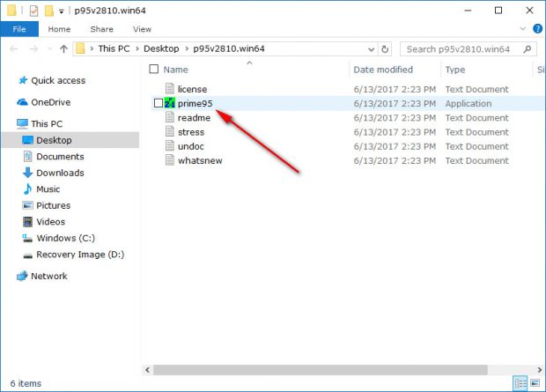546x392 pixels.
Task: Expand the chevron before This PC in path
Action: pos(92,48)
